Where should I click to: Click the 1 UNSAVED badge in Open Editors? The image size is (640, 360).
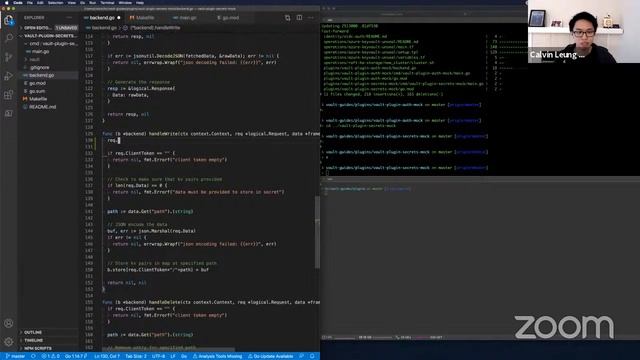(x=66, y=28)
